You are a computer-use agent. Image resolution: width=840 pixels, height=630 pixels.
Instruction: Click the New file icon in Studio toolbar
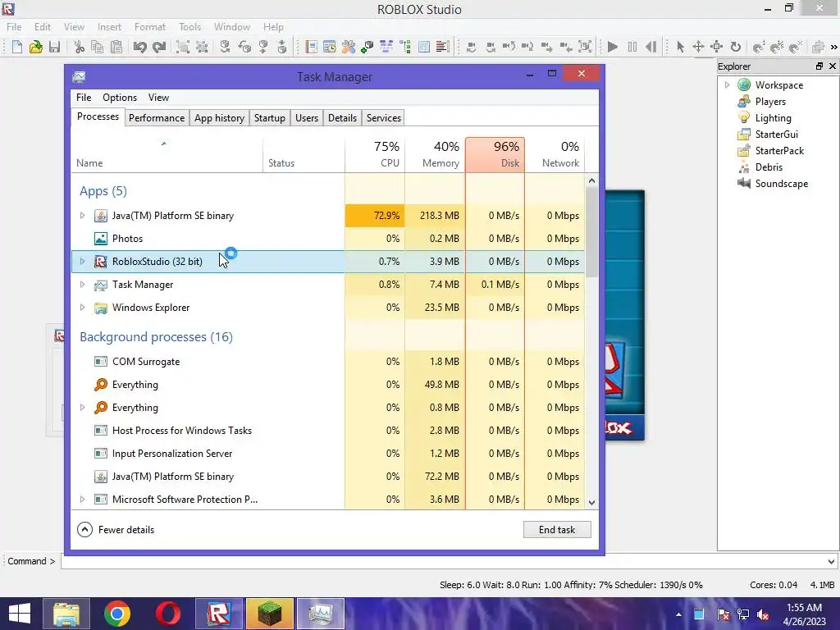click(17, 47)
